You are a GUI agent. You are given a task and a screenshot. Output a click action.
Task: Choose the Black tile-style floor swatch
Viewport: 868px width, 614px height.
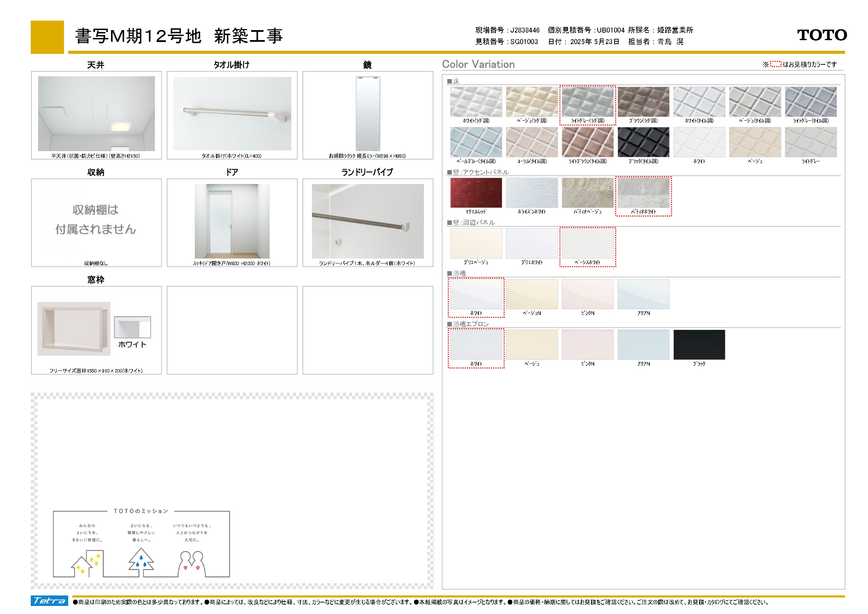click(x=643, y=142)
